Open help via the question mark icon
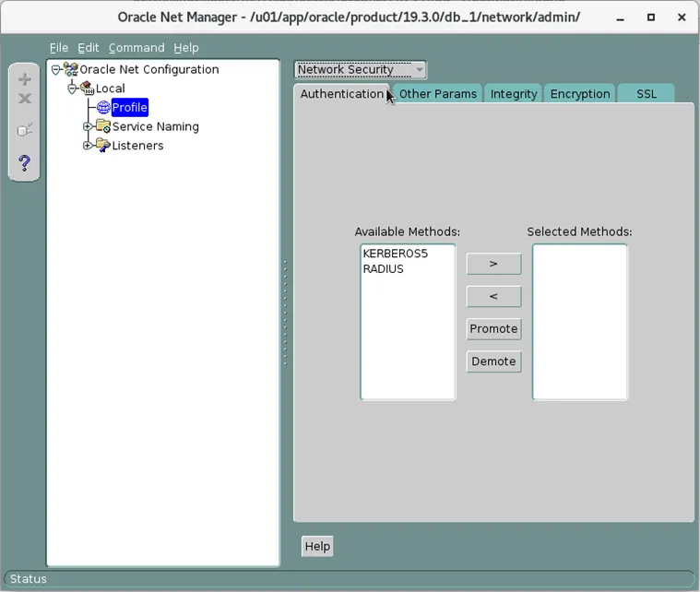The image size is (700, 592). pos(25,163)
